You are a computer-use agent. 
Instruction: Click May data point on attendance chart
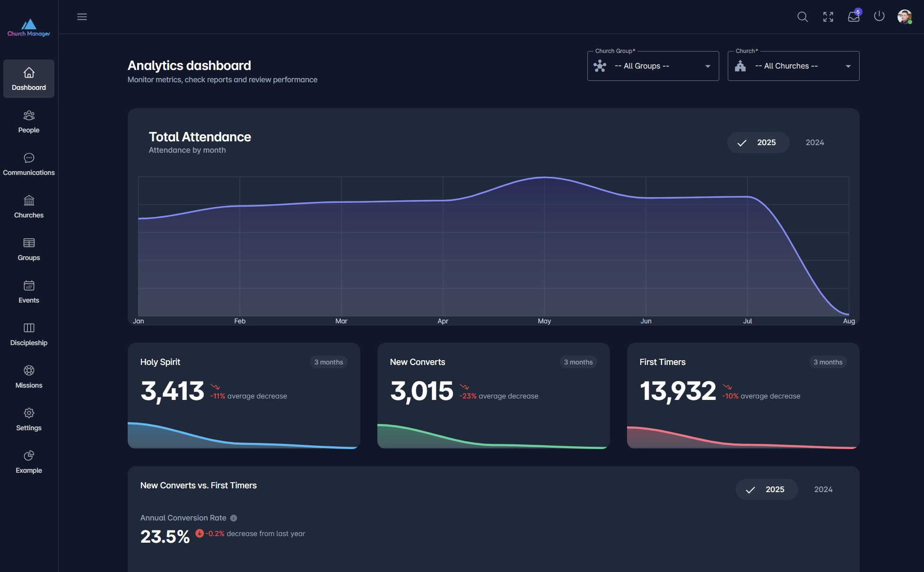544,177
